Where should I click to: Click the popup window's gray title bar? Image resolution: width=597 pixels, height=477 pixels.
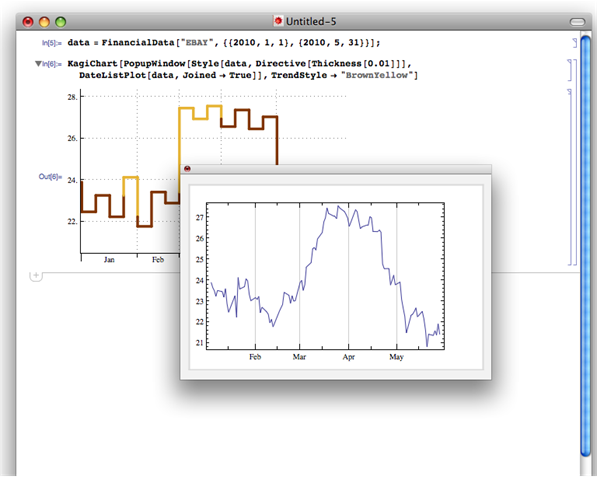coord(336,169)
